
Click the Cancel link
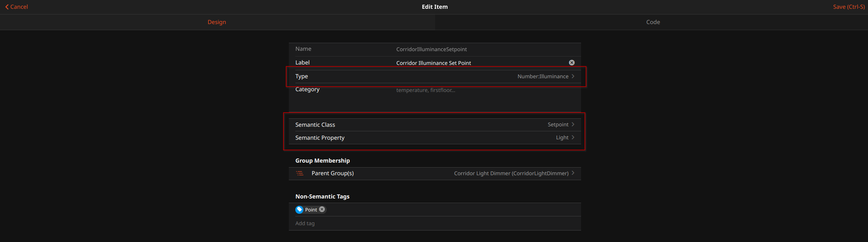click(19, 7)
